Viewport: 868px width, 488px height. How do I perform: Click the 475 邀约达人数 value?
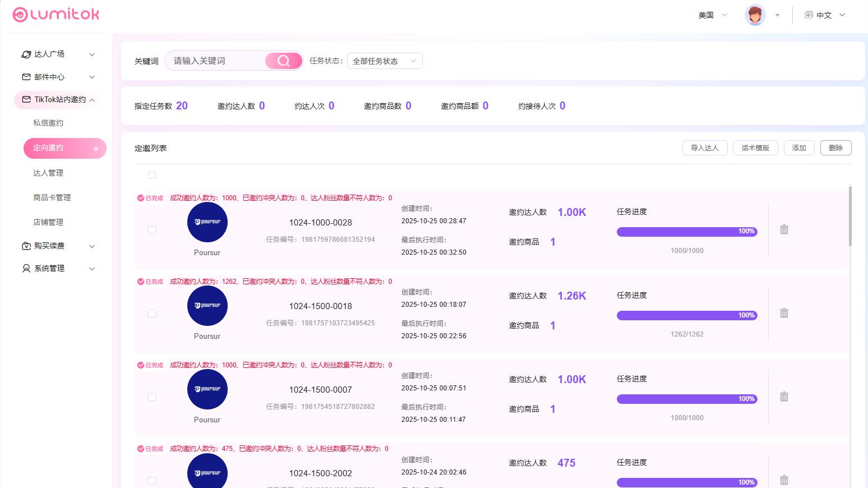coord(566,463)
